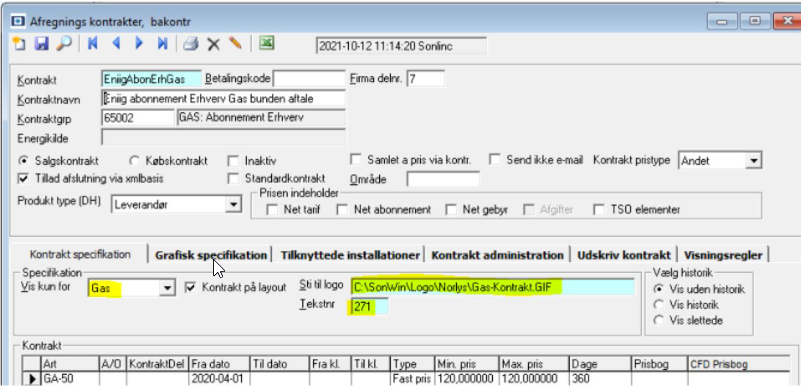
Task: Click the Min. pris column header
Action: [466, 364]
